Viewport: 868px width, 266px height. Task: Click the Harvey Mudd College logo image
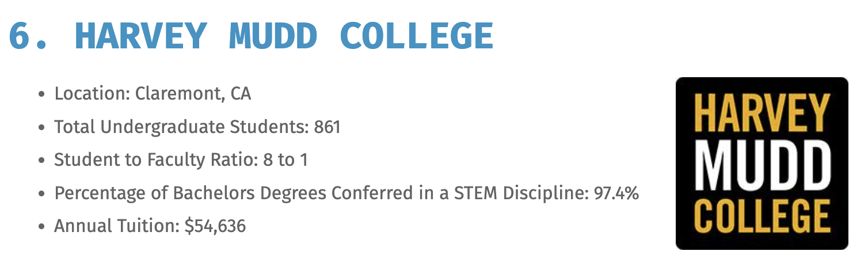coord(762,164)
